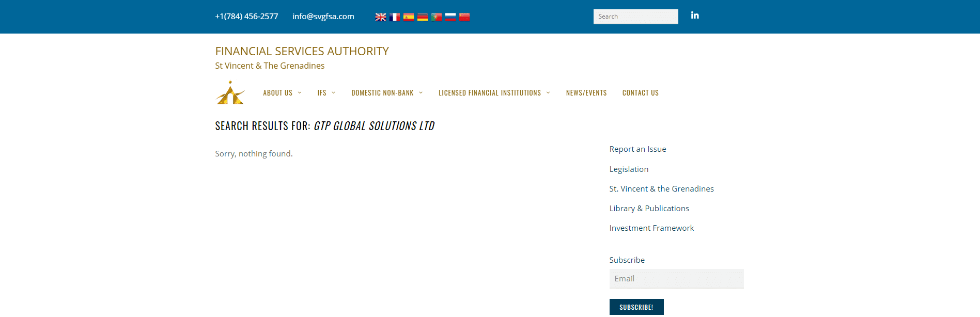
Task: Click the 'Sorry, nothing found.' message
Action: pos(254,154)
